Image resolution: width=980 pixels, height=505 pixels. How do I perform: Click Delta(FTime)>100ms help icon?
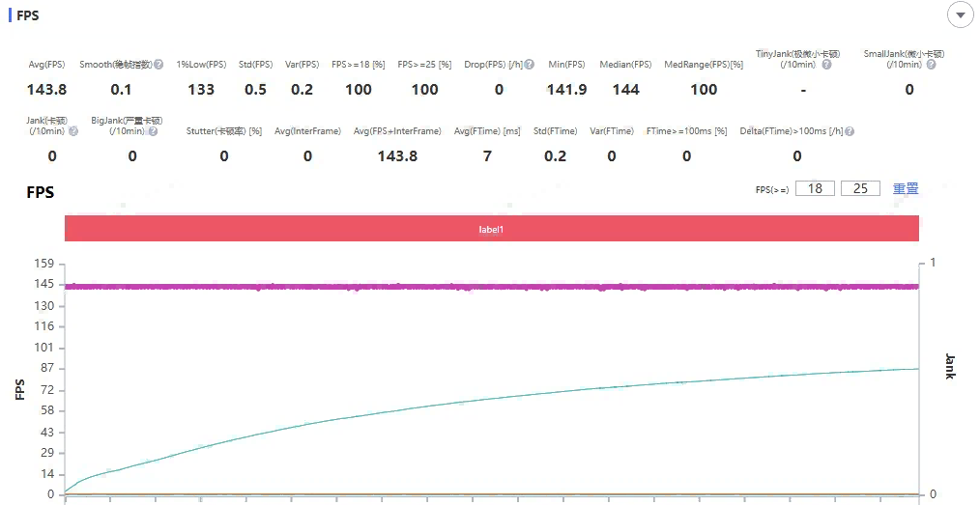[849, 131]
